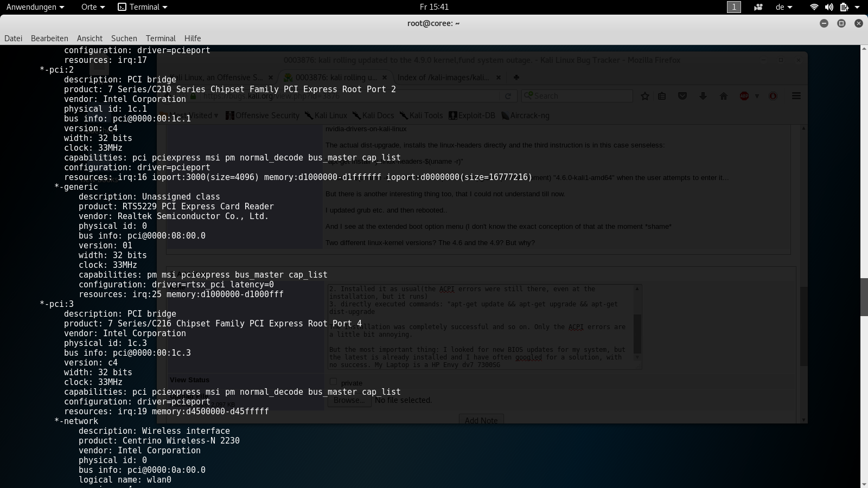868x488 pixels.
Task: Click the speaker volume icon
Action: pos(829,7)
